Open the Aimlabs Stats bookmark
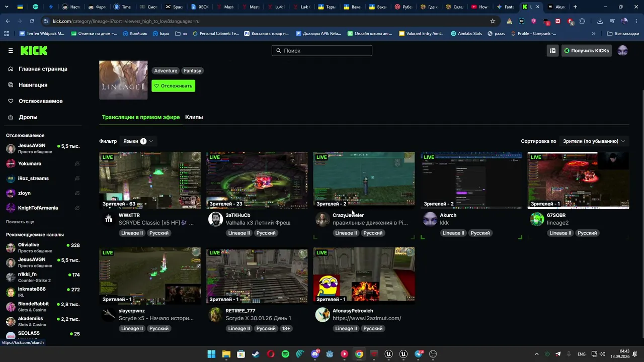This screenshot has height=362, width=644. click(x=466, y=34)
